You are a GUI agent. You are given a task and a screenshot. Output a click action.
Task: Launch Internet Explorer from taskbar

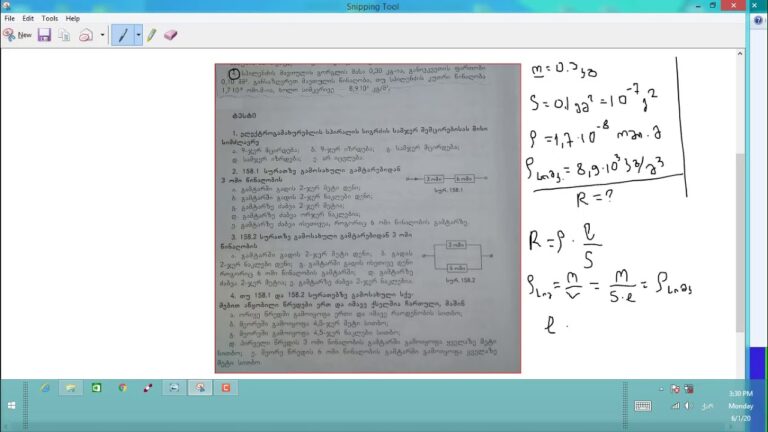[x=45, y=388]
